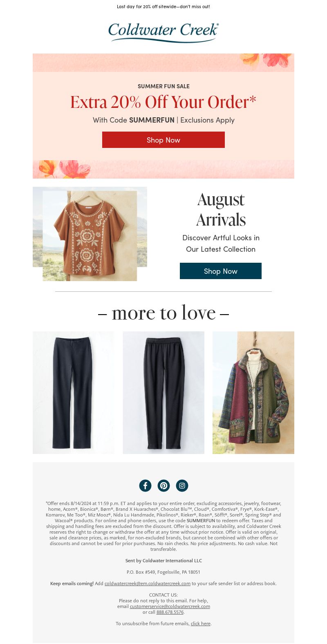327x644 pixels.
Task: Call the 888.678.5576 phone link
Action: click(170, 612)
